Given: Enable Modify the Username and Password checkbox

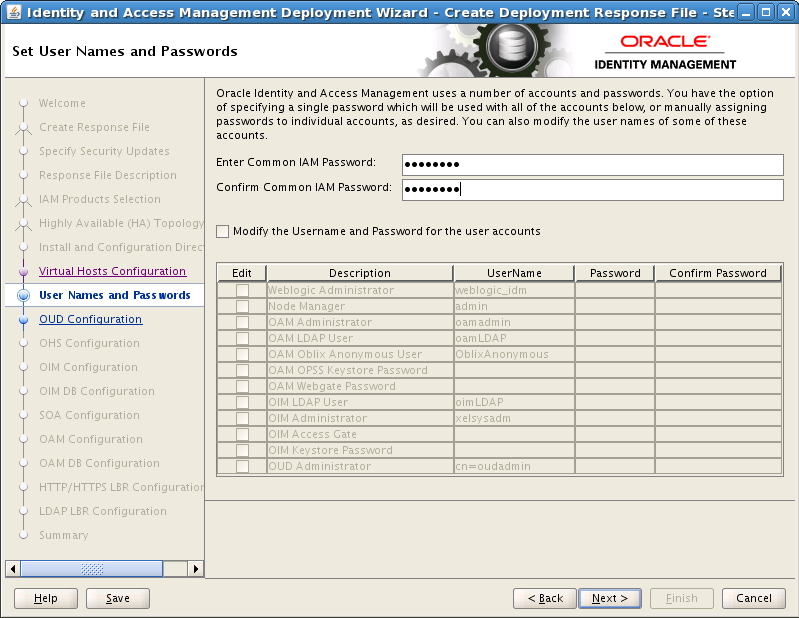Looking at the screenshot, I should (x=223, y=231).
